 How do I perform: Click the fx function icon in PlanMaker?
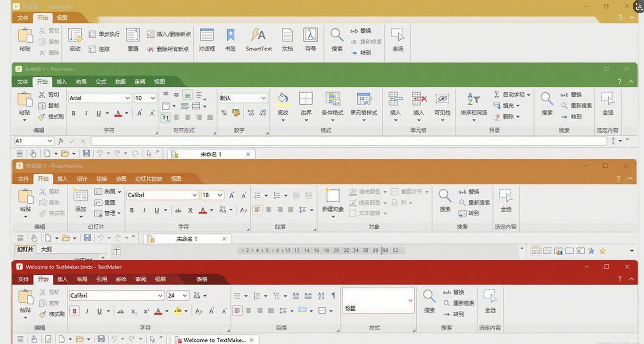click(61, 141)
